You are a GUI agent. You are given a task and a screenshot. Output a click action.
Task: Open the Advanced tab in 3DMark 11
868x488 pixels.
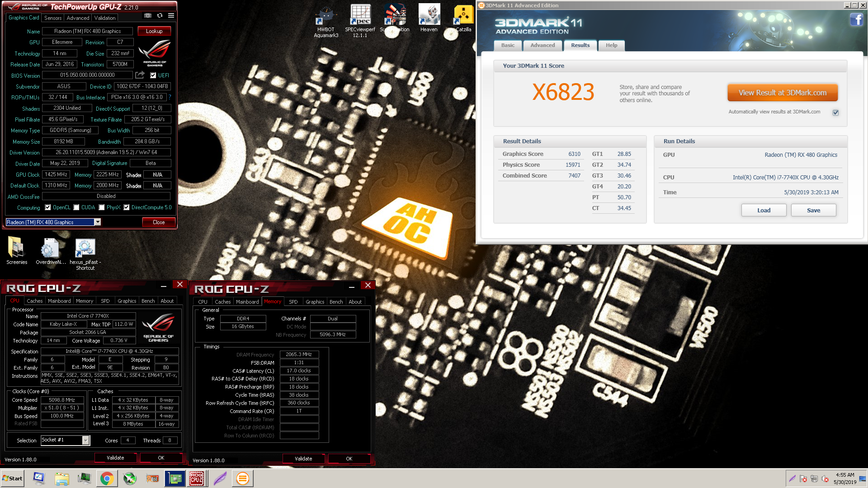(542, 45)
